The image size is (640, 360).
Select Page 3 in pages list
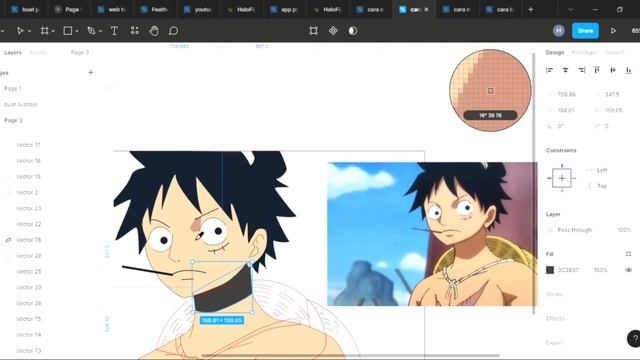(x=13, y=120)
